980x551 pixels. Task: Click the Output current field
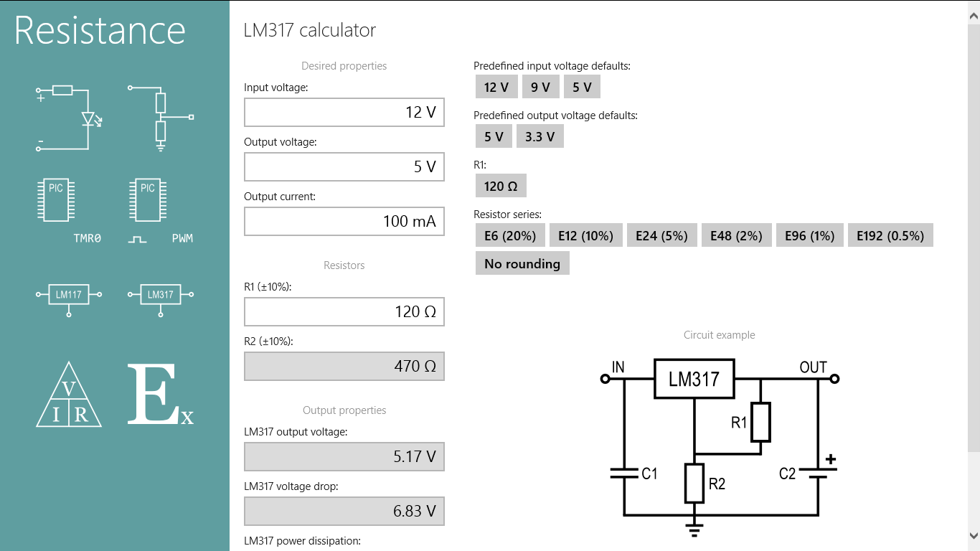(x=344, y=222)
